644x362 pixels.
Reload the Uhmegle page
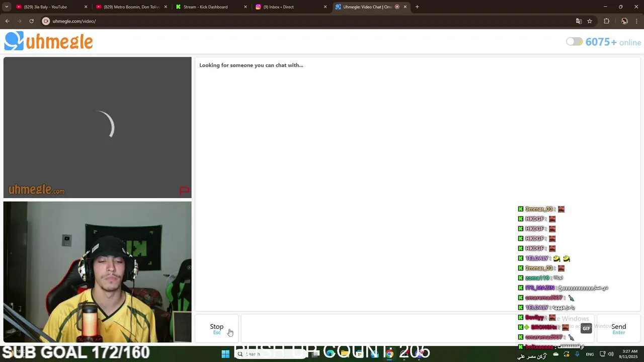(31, 21)
